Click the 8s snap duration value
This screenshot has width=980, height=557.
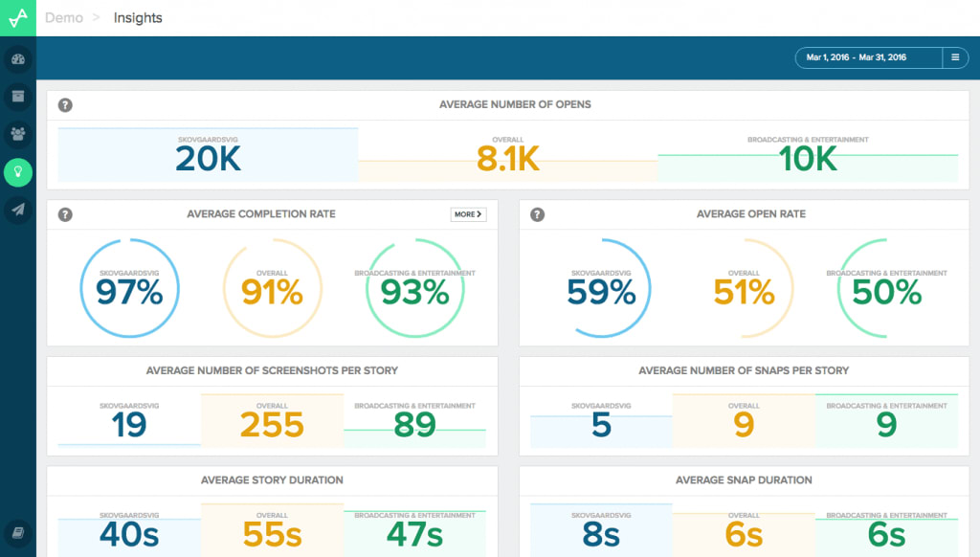coord(601,534)
